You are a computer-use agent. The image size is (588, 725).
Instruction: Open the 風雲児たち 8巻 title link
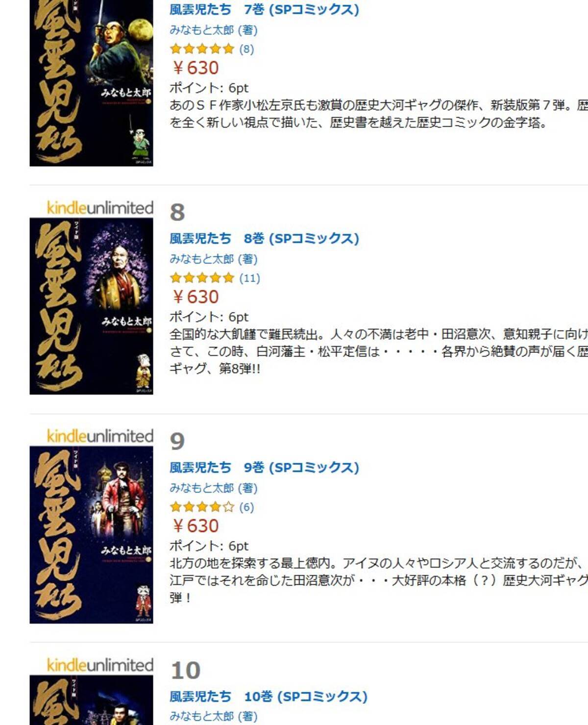pyautogui.click(x=264, y=238)
